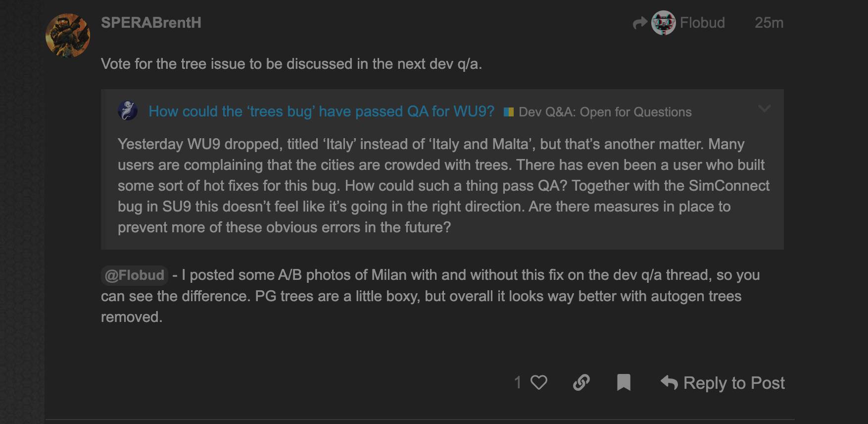Click the @Flobud mention

pyautogui.click(x=134, y=275)
